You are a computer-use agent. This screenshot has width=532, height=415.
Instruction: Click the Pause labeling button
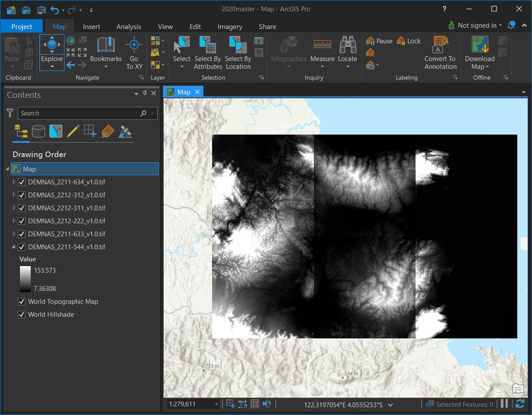coord(379,41)
